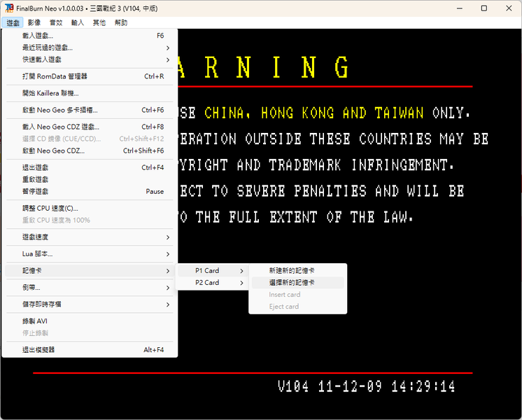The width and height of the screenshot is (522, 420).
Task: Open the 音效 menu
Action: (x=56, y=22)
